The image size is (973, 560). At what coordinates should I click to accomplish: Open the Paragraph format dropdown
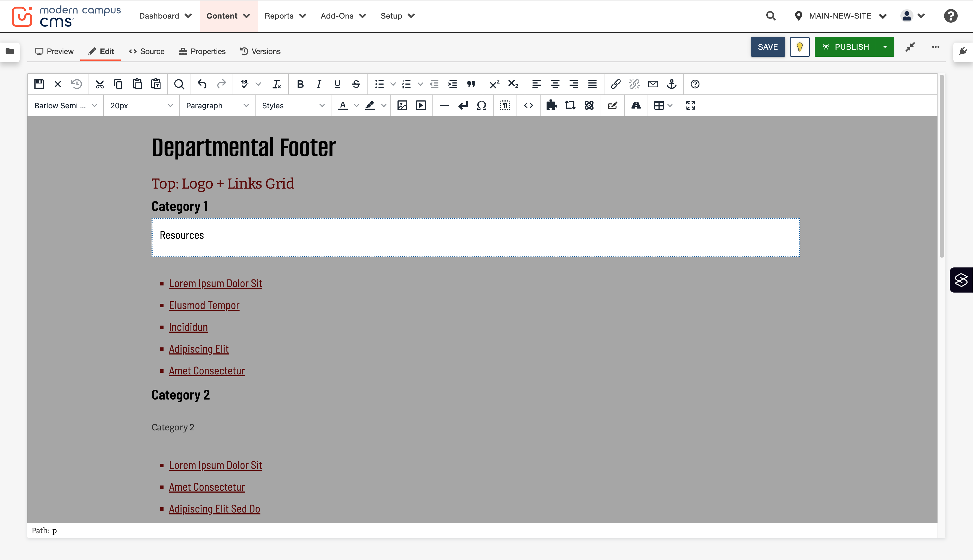click(217, 105)
